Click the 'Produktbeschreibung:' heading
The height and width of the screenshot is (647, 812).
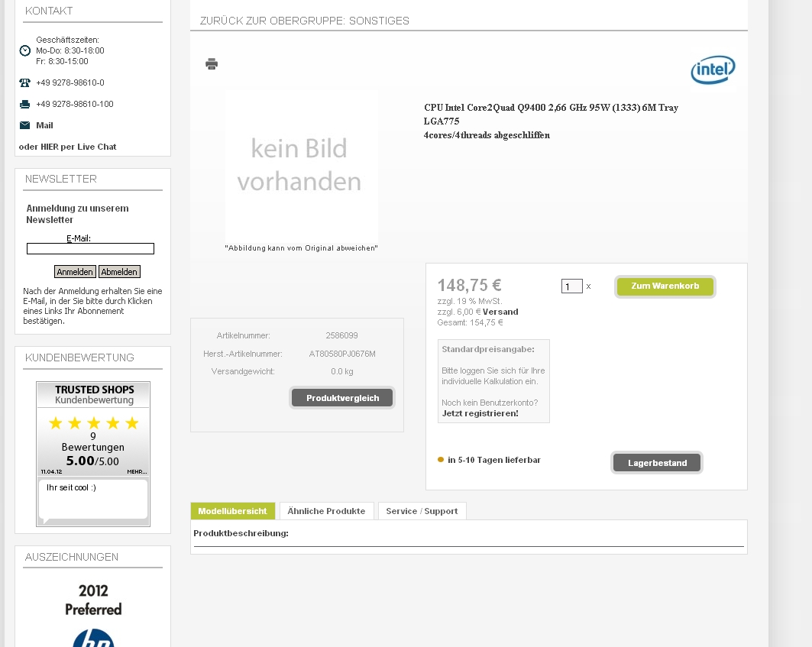pos(241,533)
